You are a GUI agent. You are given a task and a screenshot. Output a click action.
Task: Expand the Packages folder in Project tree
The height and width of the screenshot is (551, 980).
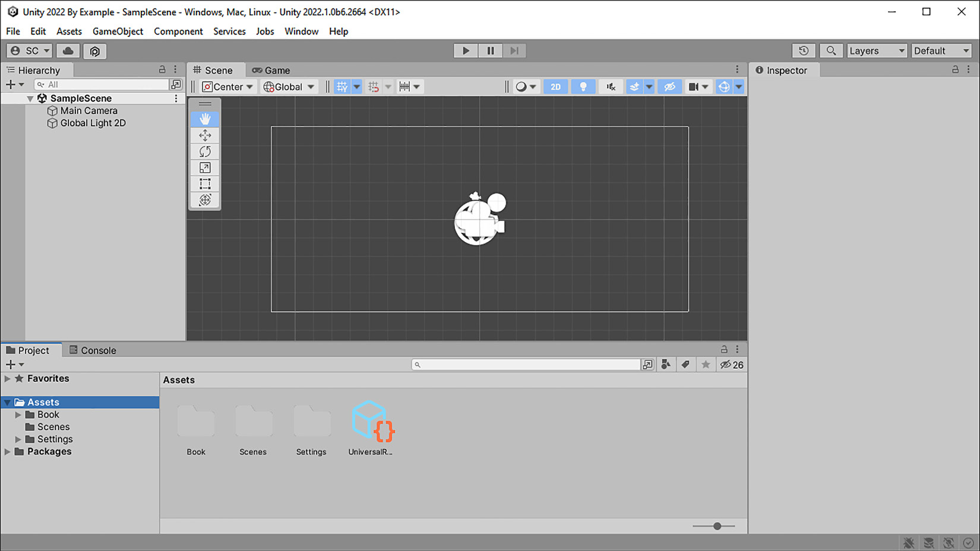7,452
